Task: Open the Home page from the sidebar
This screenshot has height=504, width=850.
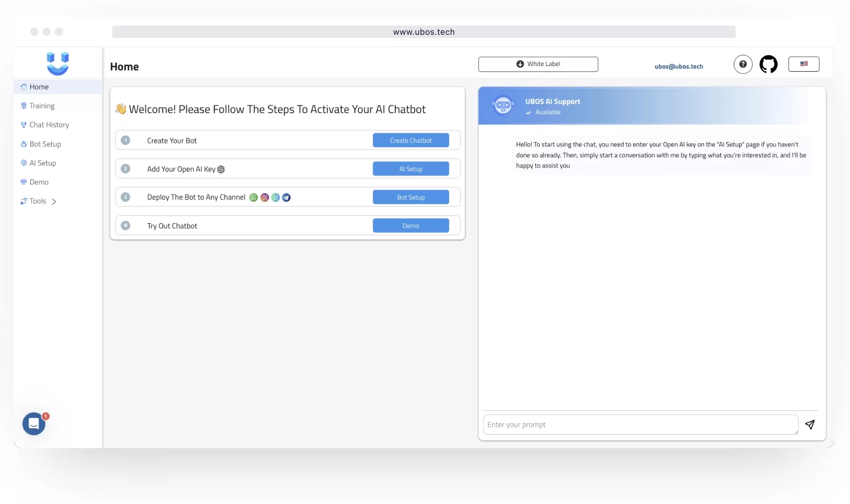Action: point(58,87)
